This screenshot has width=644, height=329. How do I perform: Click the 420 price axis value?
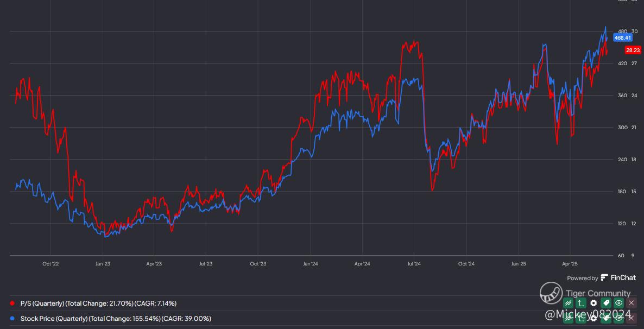(x=622, y=64)
